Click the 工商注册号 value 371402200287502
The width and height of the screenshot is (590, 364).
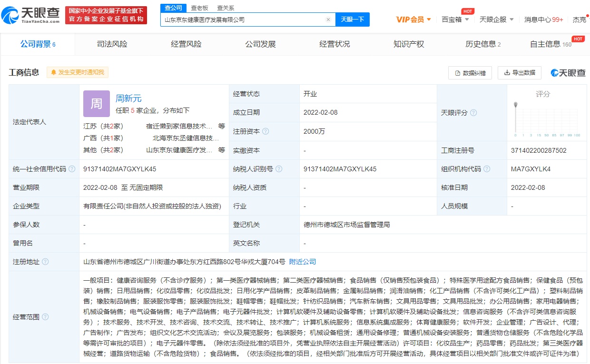click(x=539, y=150)
